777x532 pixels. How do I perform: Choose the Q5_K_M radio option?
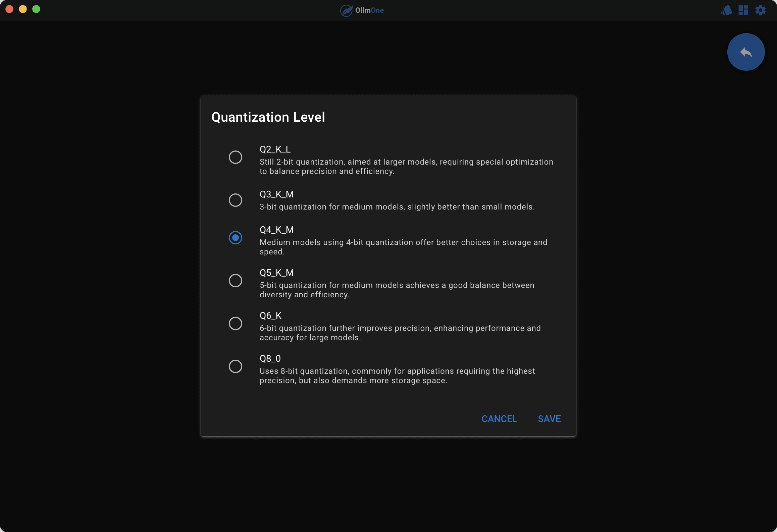[236, 281]
